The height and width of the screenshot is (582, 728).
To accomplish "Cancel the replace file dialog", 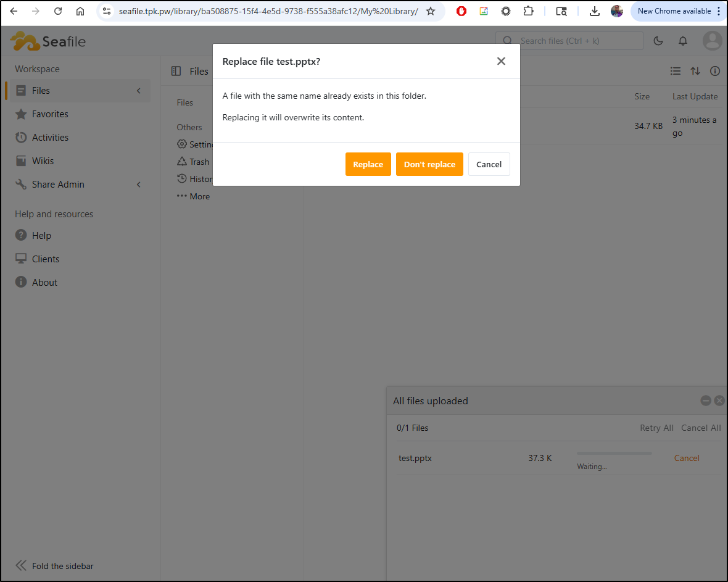I will coord(489,164).
